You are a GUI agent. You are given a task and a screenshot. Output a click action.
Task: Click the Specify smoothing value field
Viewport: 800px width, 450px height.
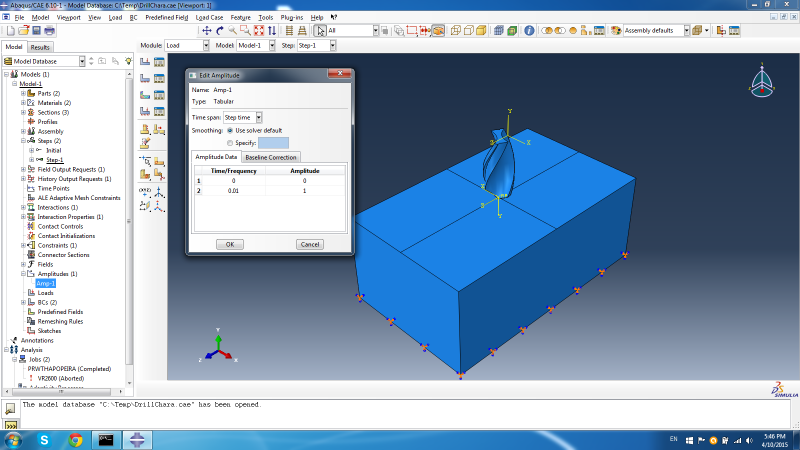click(x=273, y=143)
